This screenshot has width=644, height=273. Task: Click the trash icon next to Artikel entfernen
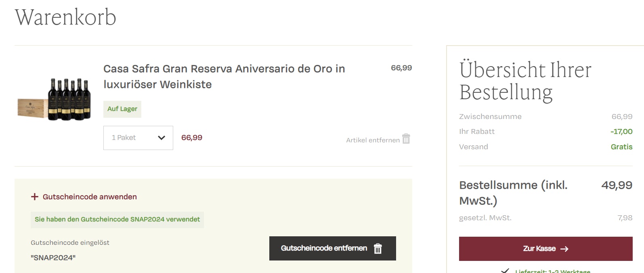[x=406, y=139]
